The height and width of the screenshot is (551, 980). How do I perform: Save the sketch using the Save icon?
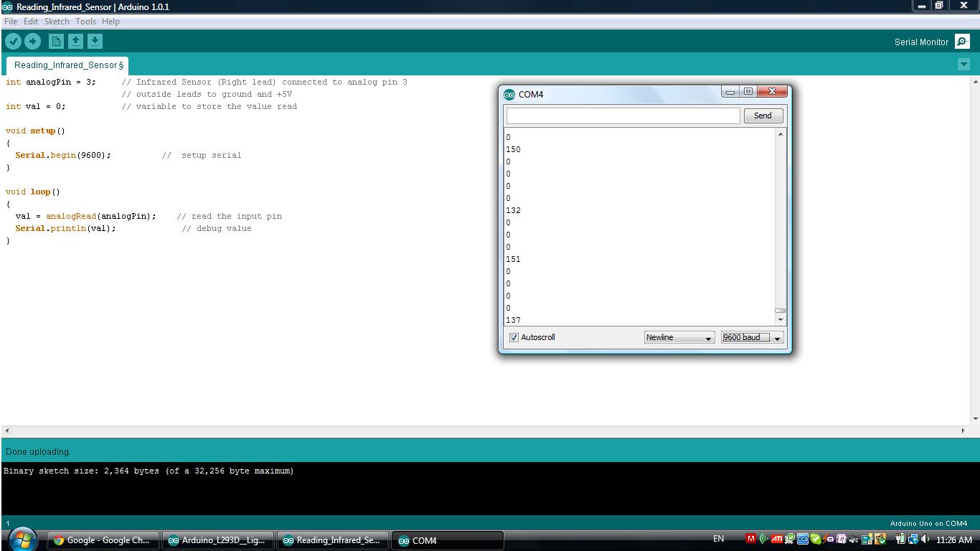pyautogui.click(x=95, y=42)
